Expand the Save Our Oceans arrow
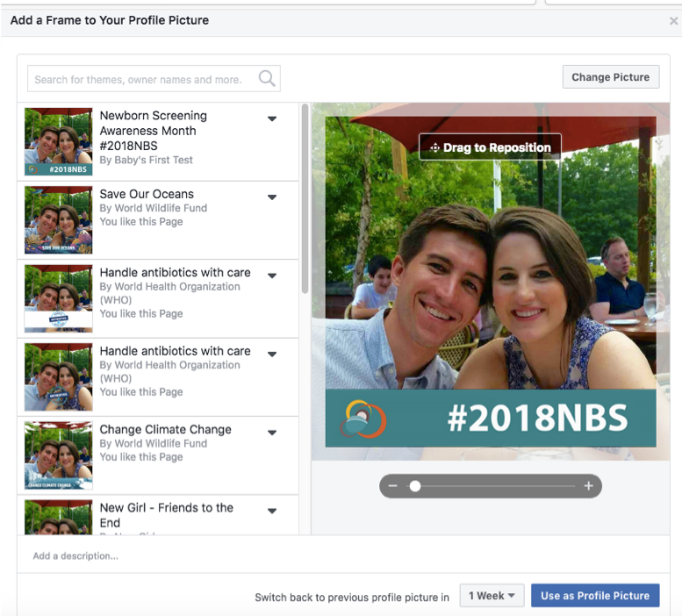The width and height of the screenshot is (682, 616). tap(272, 197)
